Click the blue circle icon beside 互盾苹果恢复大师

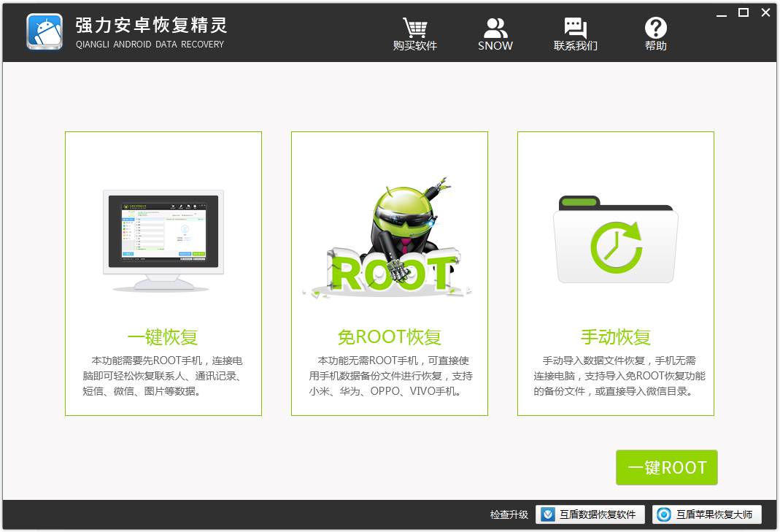664,514
